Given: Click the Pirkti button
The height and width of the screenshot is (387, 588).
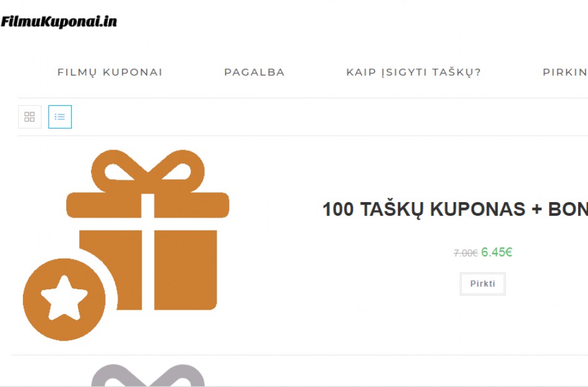Looking at the screenshot, I should (x=483, y=284).
